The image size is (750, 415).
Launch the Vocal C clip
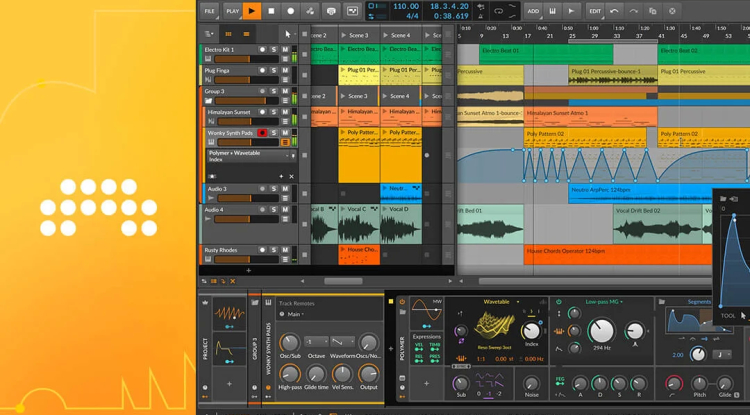point(343,209)
